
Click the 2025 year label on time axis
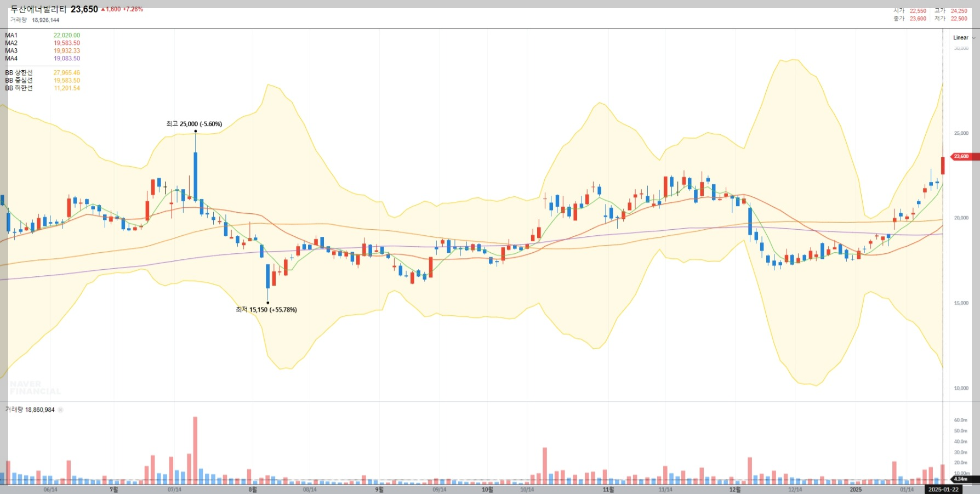click(x=856, y=490)
